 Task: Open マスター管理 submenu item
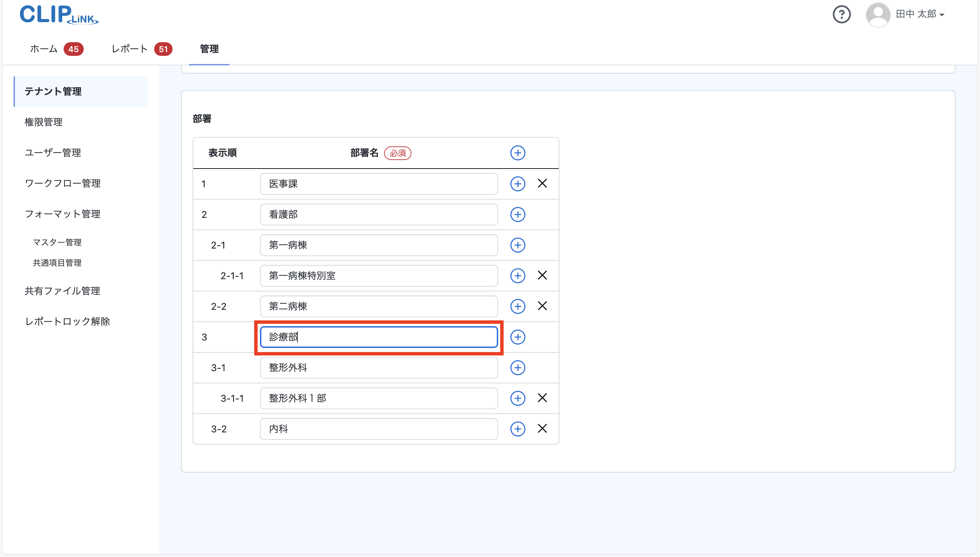click(57, 242)
